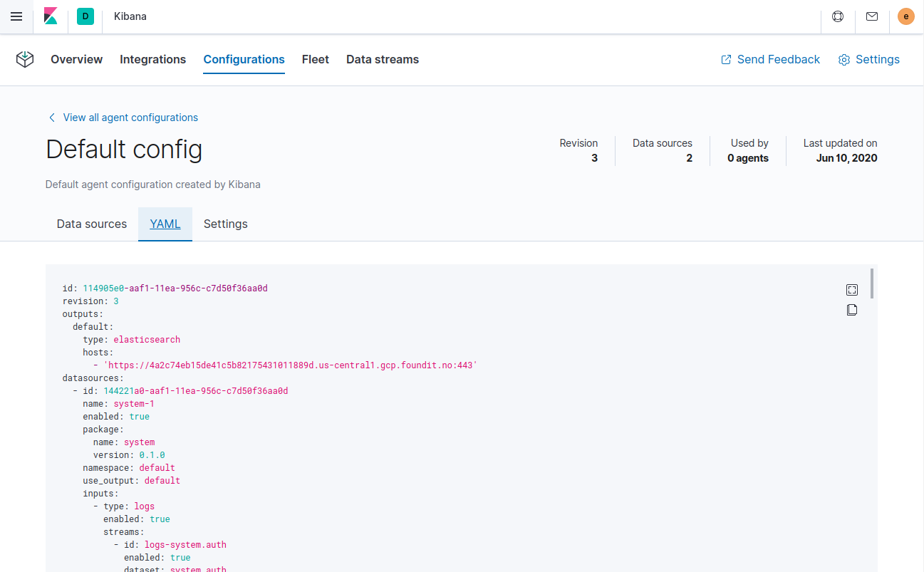This screenshot has height=572, width=924.
Task: Enter fullscreen view of the YAML code
Action: point(852,290)
